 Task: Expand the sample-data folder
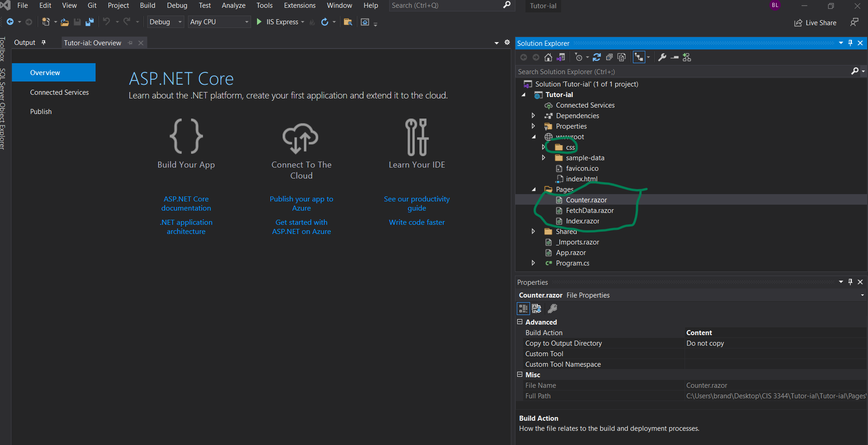(x=543, y=157)
